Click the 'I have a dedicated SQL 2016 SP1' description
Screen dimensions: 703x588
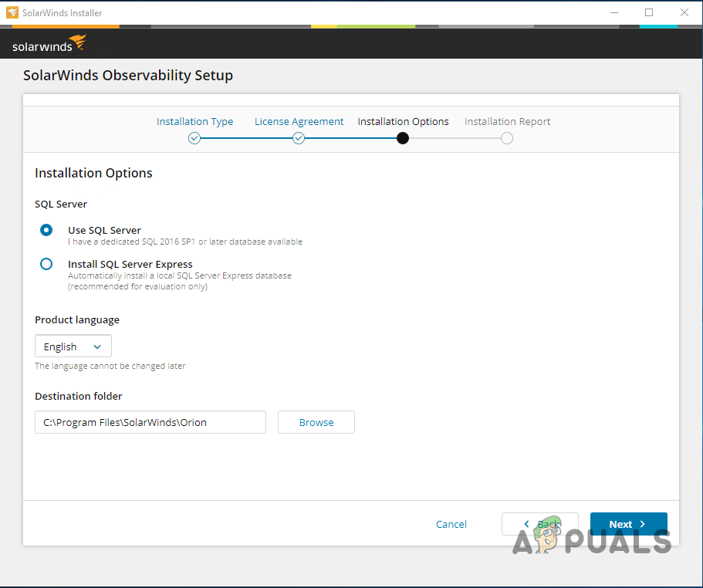point(185,242)
